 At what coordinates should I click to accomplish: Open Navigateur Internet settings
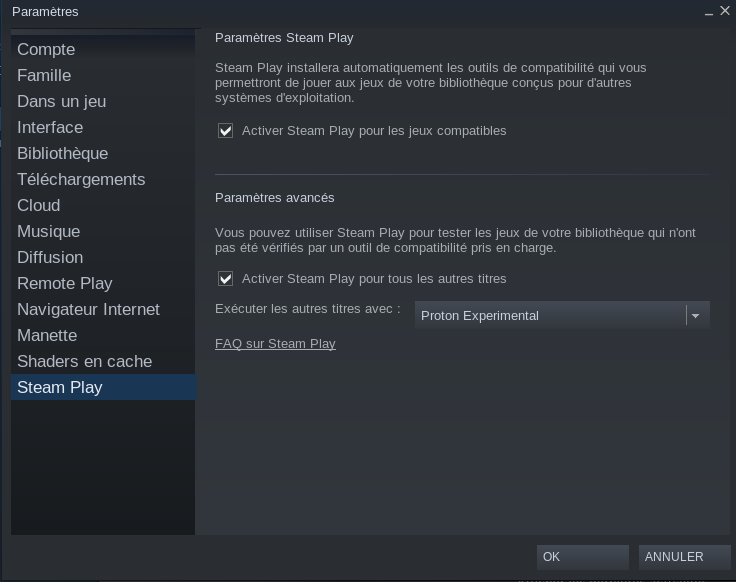[x=88, y=309]
